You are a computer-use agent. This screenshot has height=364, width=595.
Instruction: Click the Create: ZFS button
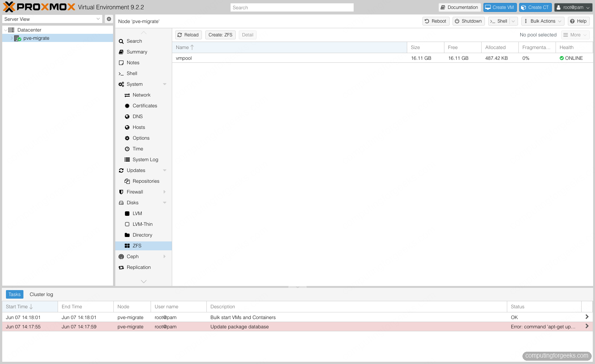[221, 35]
